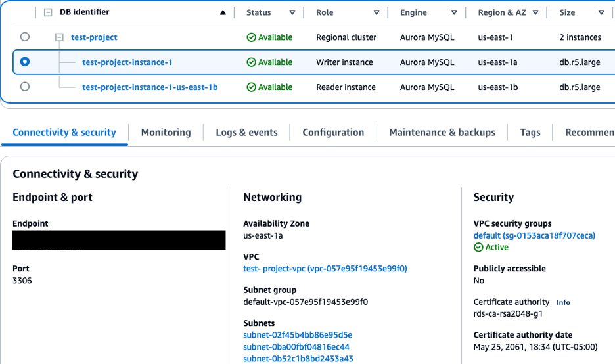Click the Certificate authority Info link

click(x=563, y=302)
